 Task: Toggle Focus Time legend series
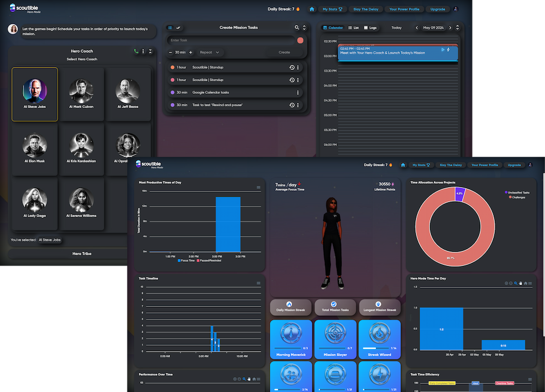click(186, 261)
